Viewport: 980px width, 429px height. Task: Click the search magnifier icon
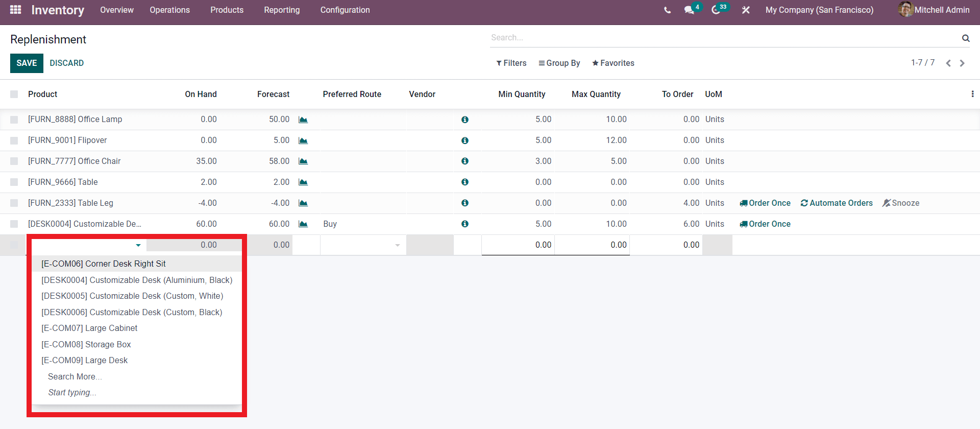coord(966,38)
